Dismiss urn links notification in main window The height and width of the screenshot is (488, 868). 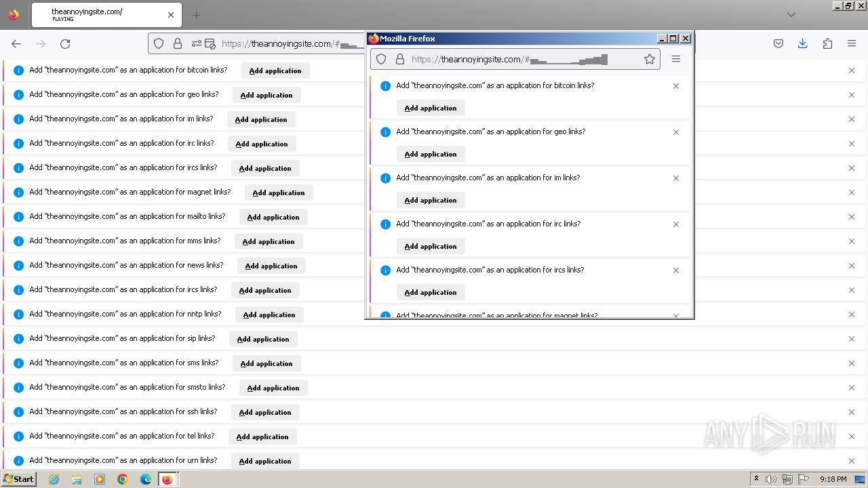[x=852, y=461]
